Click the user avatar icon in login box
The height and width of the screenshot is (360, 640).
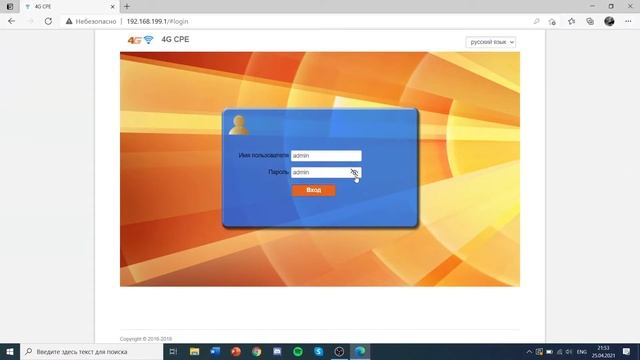(239, 125)
